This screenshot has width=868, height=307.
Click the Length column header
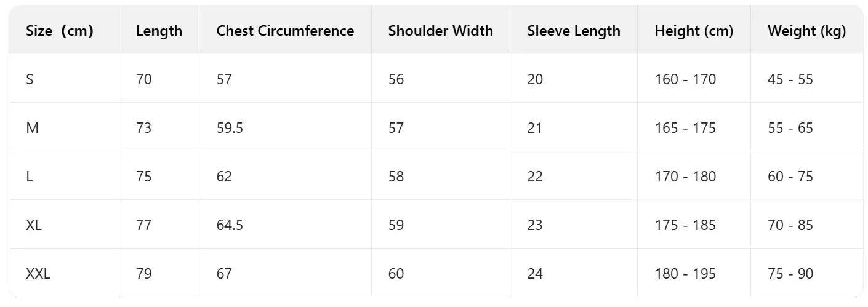(159, 31)
